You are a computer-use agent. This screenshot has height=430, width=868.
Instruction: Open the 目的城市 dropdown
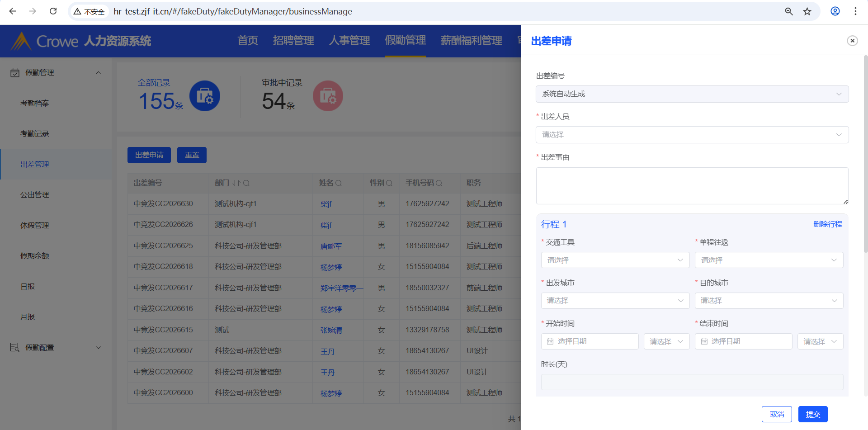pos(769,301)
